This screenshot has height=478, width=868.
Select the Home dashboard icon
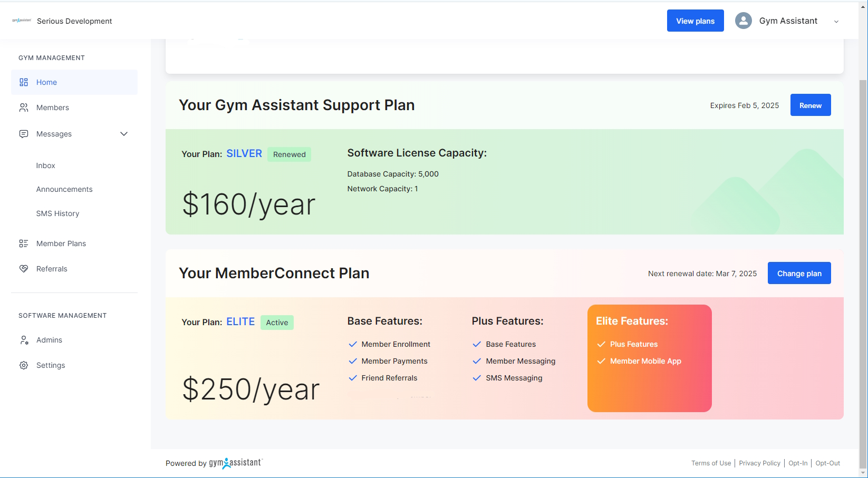(23, 82)
